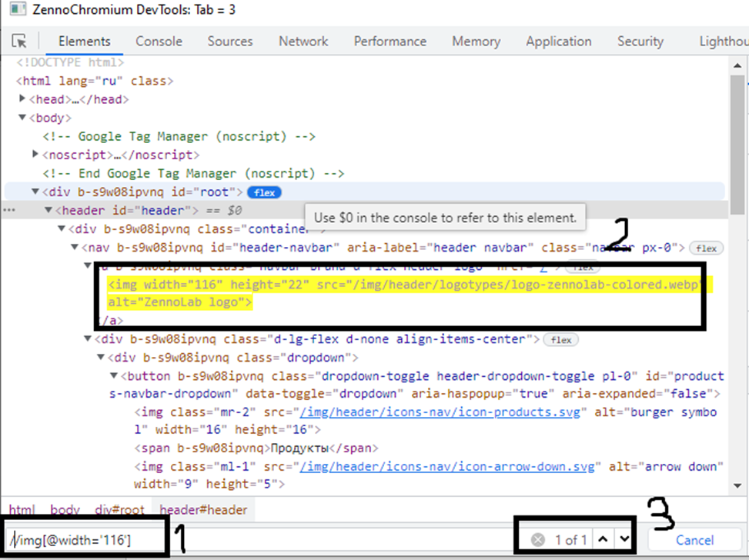Open the icon-products.svg source link
Viewport: 749px width, 560px height.
(443, 412)
